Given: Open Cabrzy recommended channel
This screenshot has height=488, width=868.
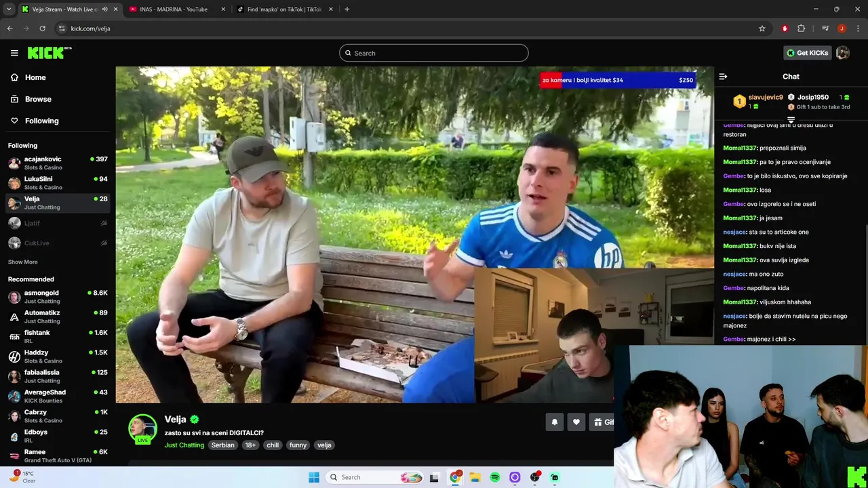Looking at the screenshot, I should 58,416.
